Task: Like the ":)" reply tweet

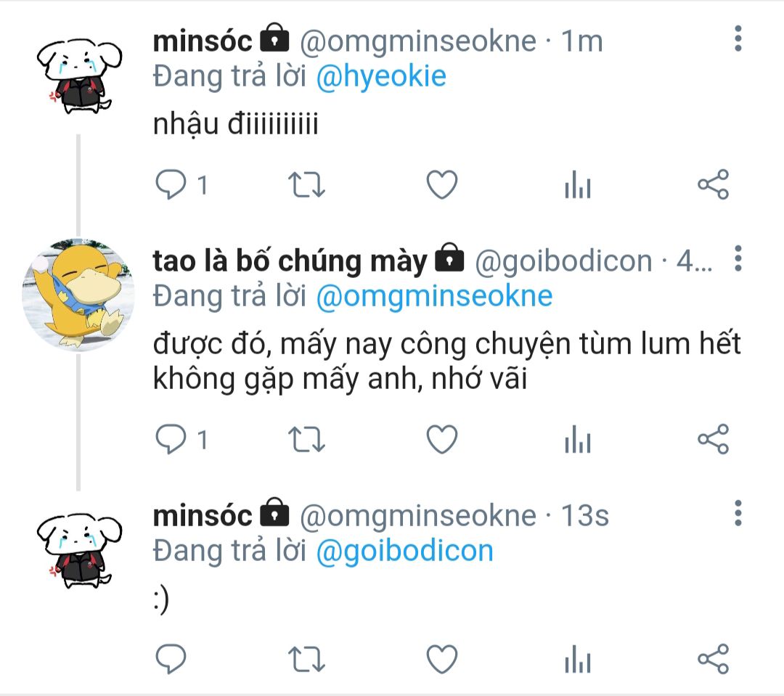Action: pyautogui.click(x=442, y=659)
